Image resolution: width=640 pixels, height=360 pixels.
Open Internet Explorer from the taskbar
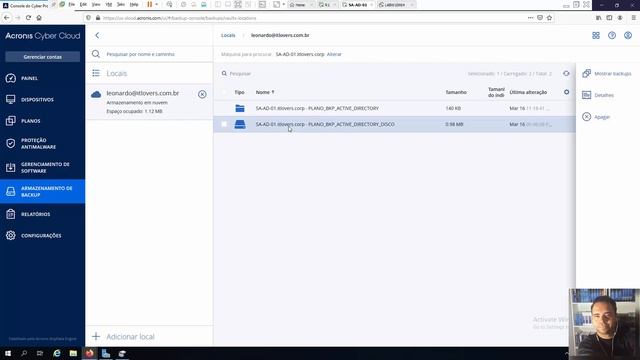(x=57, y=353)
